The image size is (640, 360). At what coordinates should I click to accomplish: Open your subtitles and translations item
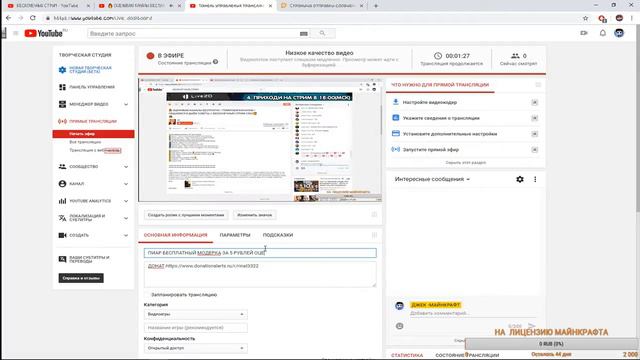(x=89, y=259)
